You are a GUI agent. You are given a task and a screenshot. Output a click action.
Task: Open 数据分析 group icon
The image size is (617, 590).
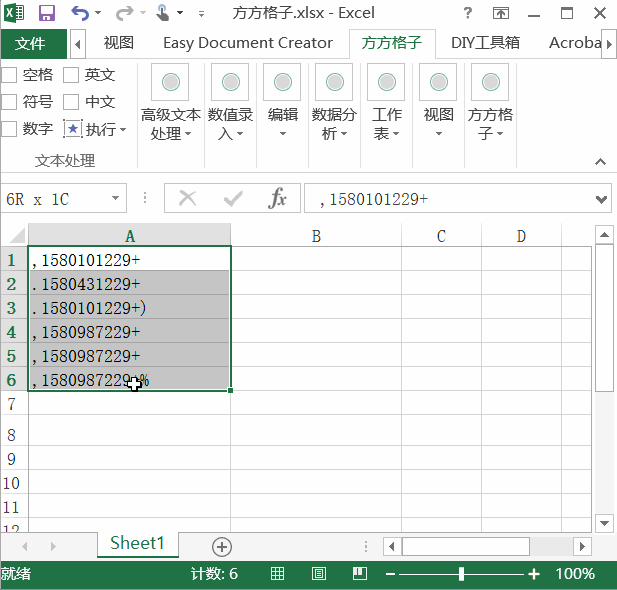(334, 82)
